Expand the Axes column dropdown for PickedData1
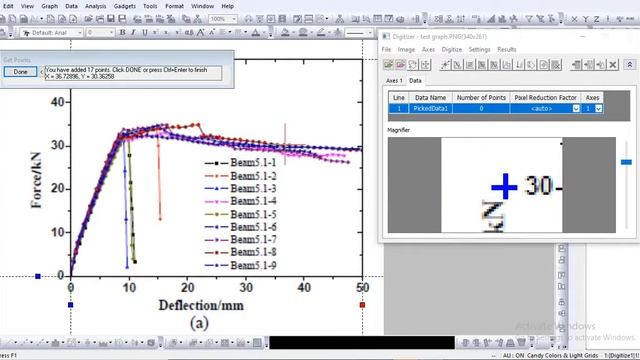Screen dimensions: 640x360 click(598, 109)
